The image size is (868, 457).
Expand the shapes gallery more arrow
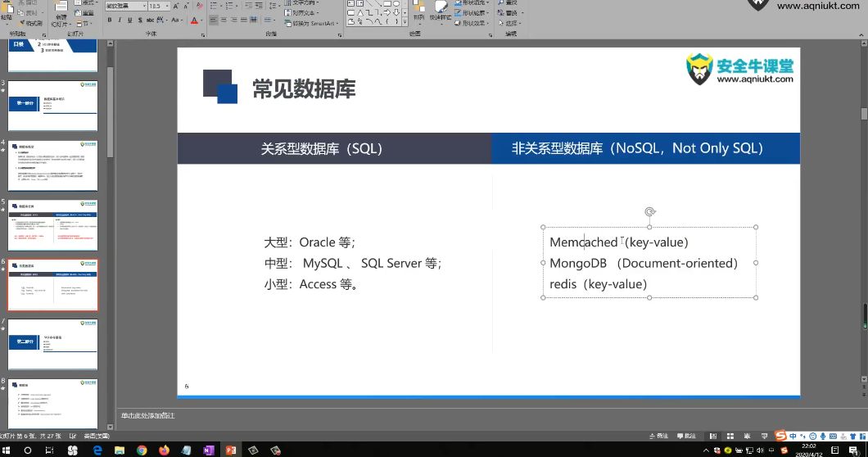(x=405, y=21)
